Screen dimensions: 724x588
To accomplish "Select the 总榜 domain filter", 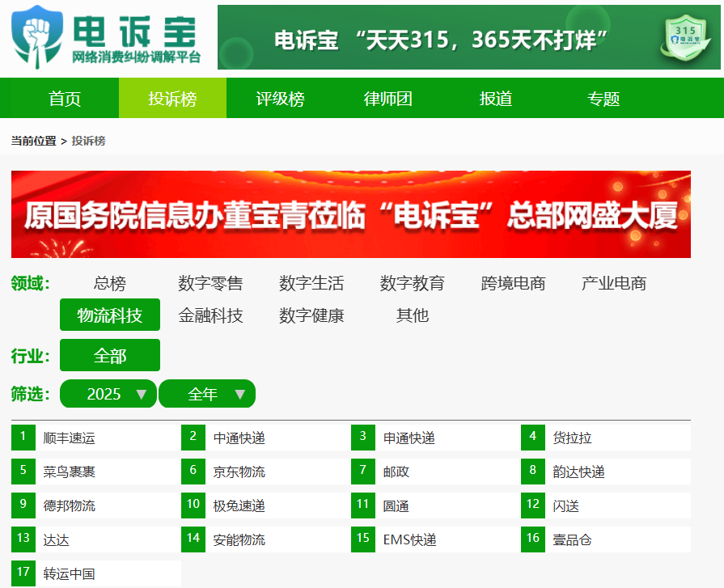I will pos(109,283).
